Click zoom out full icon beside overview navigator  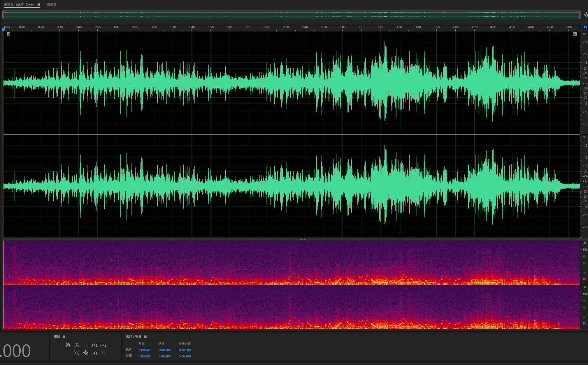(585, 15)
